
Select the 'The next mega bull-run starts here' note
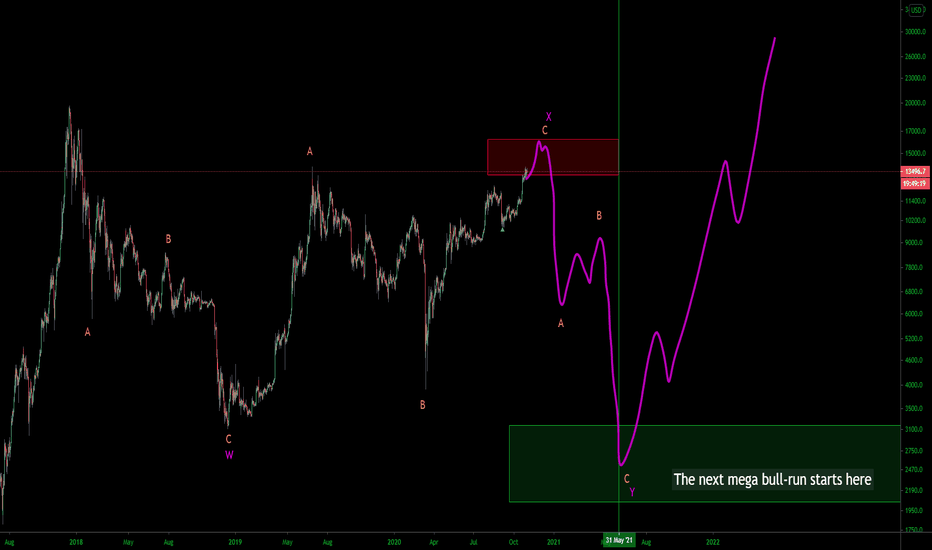point(772,479)
